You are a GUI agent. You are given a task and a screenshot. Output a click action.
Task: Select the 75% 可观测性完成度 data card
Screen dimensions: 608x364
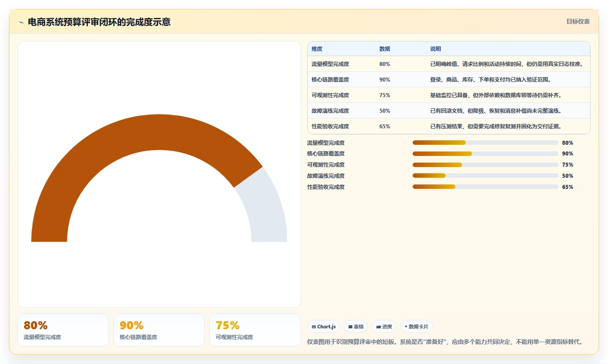tap(255, 330)
